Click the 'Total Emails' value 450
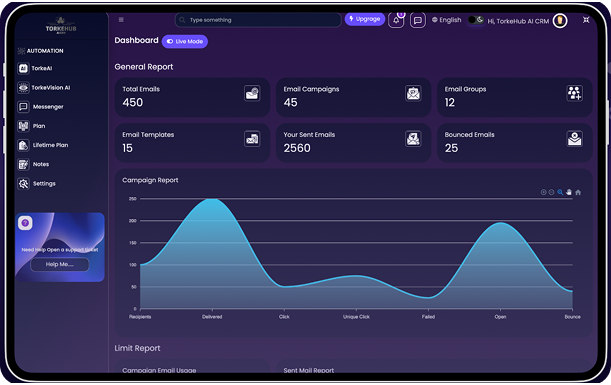The height and width of the screenshot is (385, 611). pyautogui.click(x=132, y=102)
